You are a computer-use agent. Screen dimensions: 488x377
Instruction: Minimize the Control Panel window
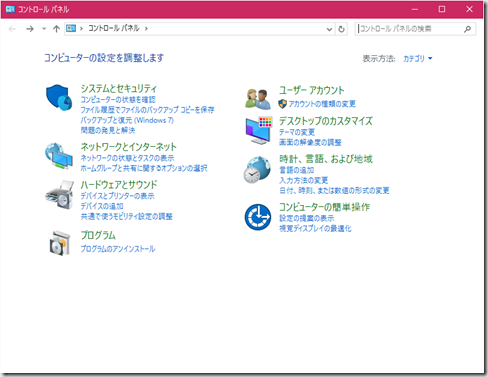[415, 9]
